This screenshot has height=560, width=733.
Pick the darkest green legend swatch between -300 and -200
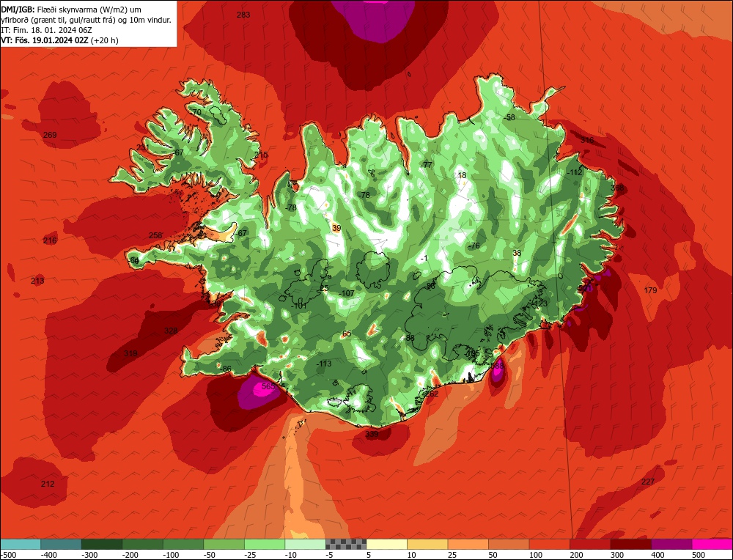click(x=102, y=544)
